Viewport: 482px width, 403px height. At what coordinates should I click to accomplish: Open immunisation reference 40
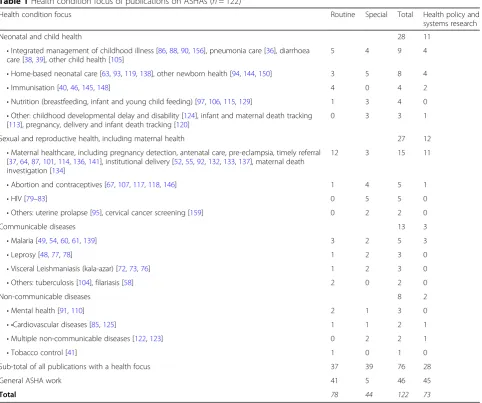pyautogui.click(x=63, y=88)
